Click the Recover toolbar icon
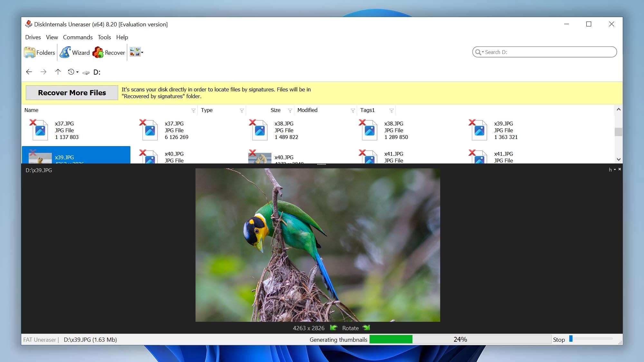The image size is (644, 362). (98, 52)
